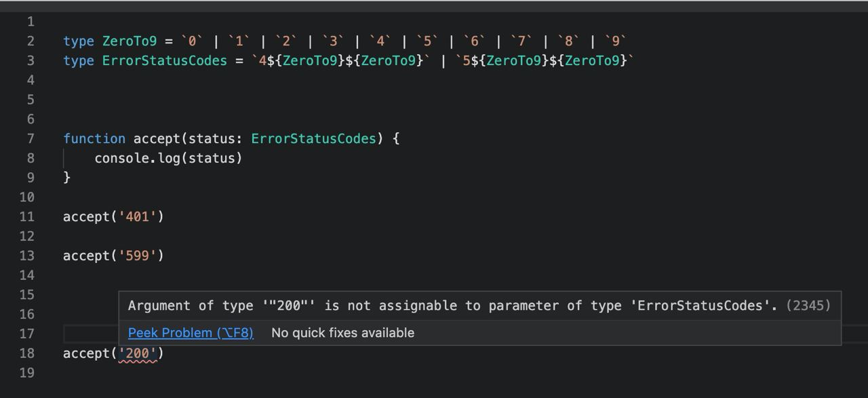The height and width of the screenshot is (398, 868).
Task: Click the accept function name on line 7
Action: 157,139
